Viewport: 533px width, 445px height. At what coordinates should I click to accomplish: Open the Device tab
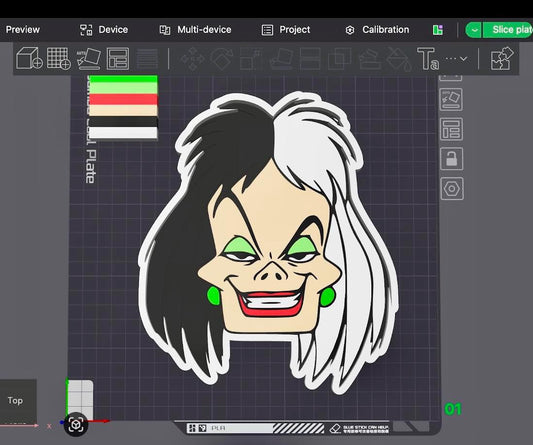tap(104, 30)
